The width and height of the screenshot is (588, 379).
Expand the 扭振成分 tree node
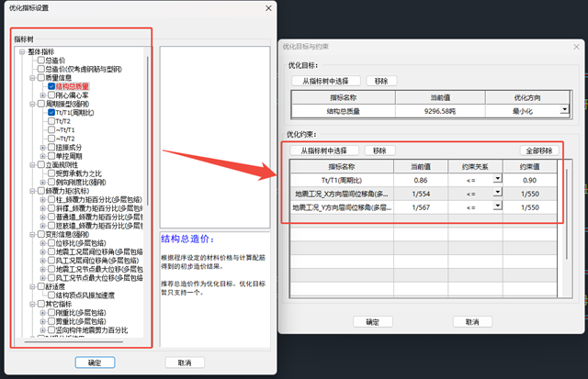[x=42, y=147]
